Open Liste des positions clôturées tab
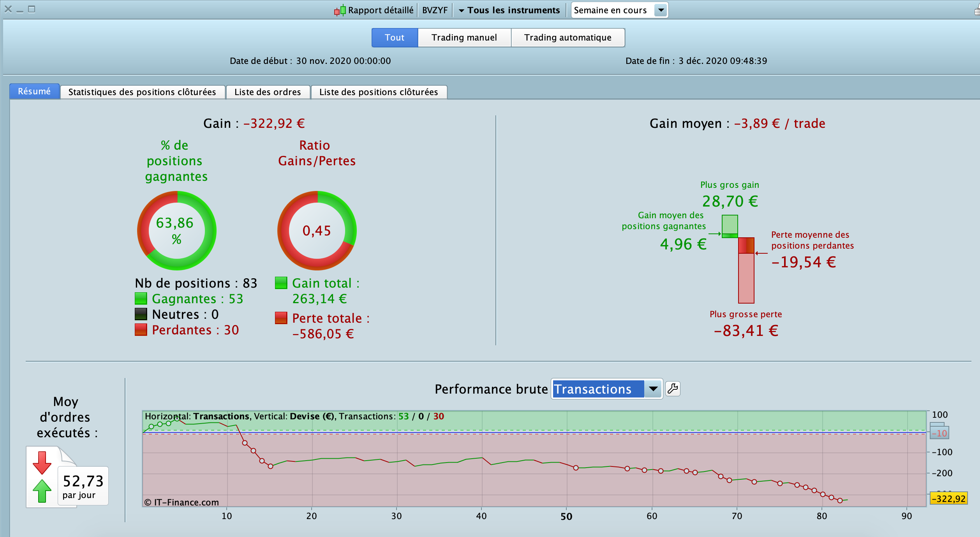The image size is (980, 537). tap(379, 92)
